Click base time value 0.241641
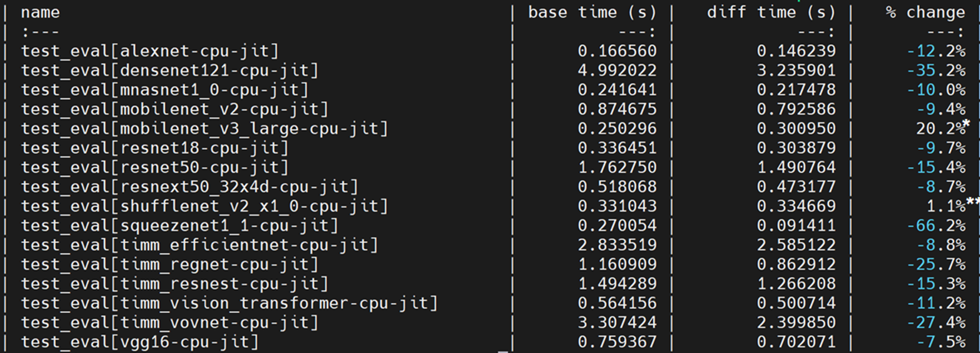 617,90
